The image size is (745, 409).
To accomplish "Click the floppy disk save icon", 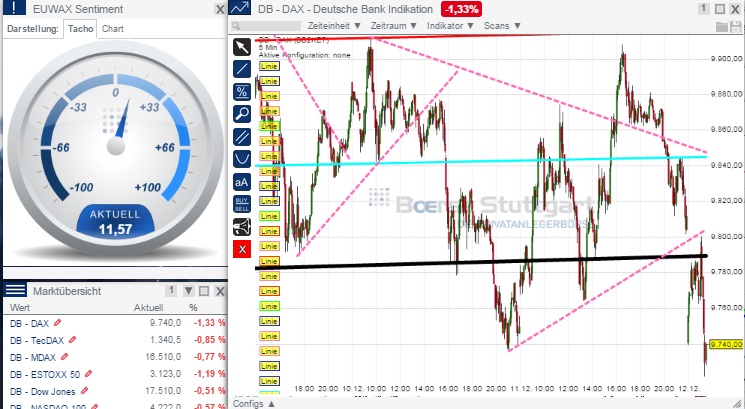I will point(735,27).
